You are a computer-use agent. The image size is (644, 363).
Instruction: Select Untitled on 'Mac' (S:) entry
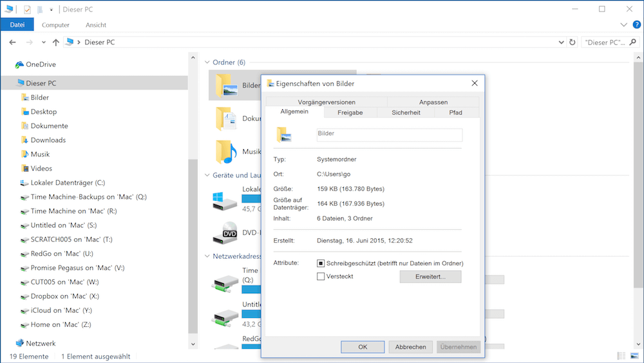[64, 225]
